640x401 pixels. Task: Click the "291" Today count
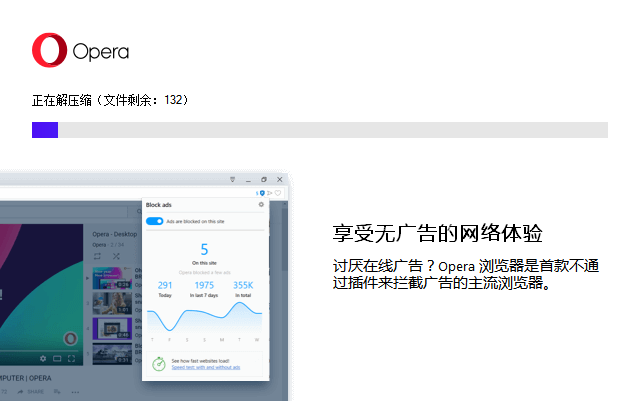[165, 285]
